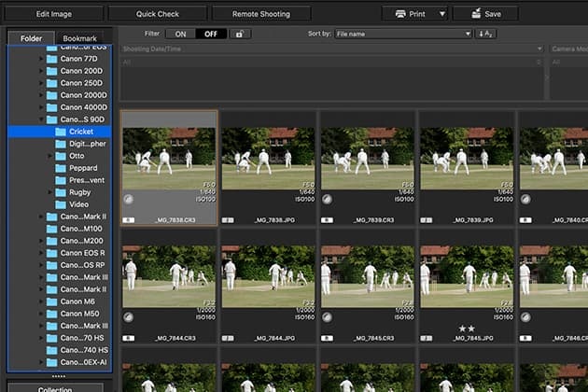Viewport: 588px width, 392px height.
Task: Select the Cricket folder icon
Action: [61, 132]
